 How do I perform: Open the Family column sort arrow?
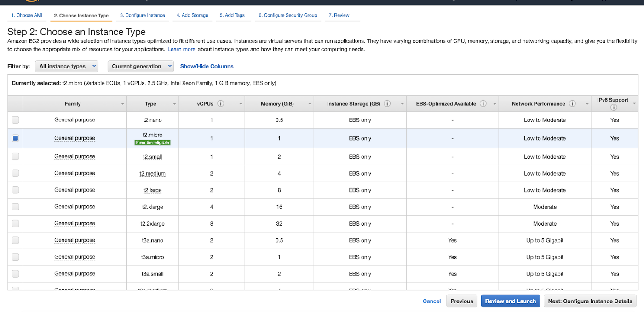123,104
